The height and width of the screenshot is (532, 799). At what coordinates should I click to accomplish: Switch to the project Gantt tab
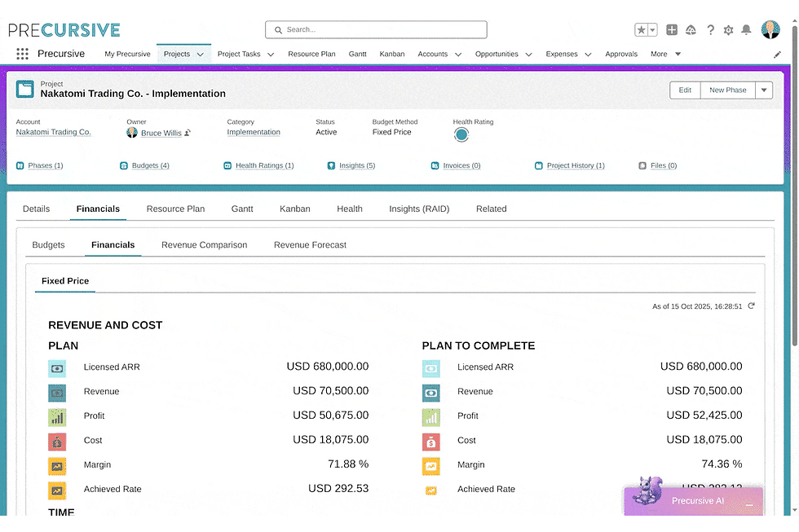tap(242, 209)
